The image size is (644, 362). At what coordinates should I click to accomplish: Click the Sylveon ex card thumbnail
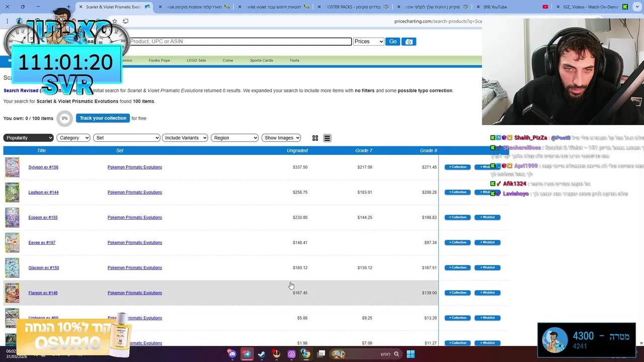[x=12, y=167]
